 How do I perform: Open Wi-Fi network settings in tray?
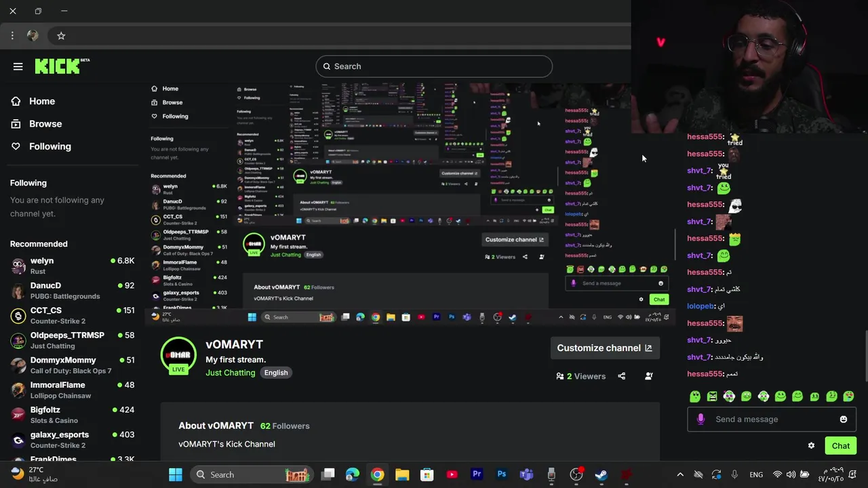click(778, 474)
